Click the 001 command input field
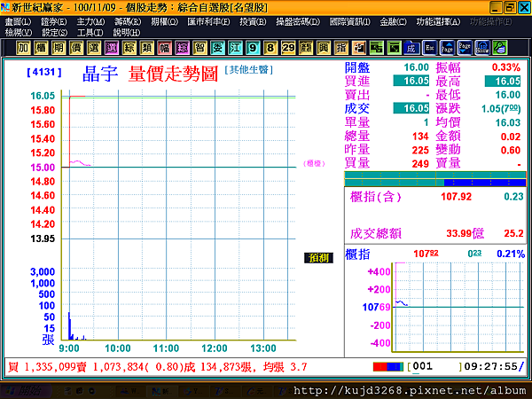Image resolution: width=532 pixels, height=399 pixels. point(434,367)
